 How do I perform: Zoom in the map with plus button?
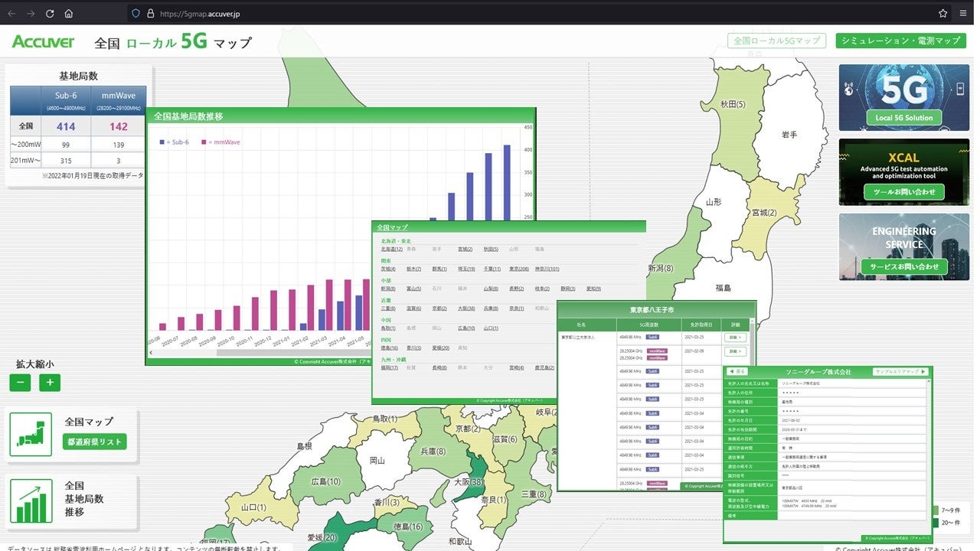click(x=50, y=383)
